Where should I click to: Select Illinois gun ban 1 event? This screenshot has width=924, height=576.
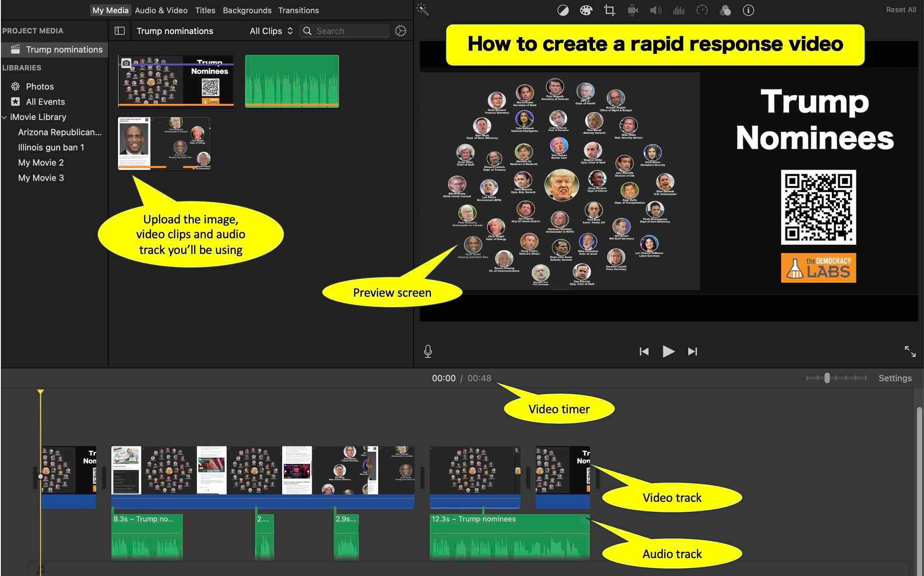(x=51, y=147)
